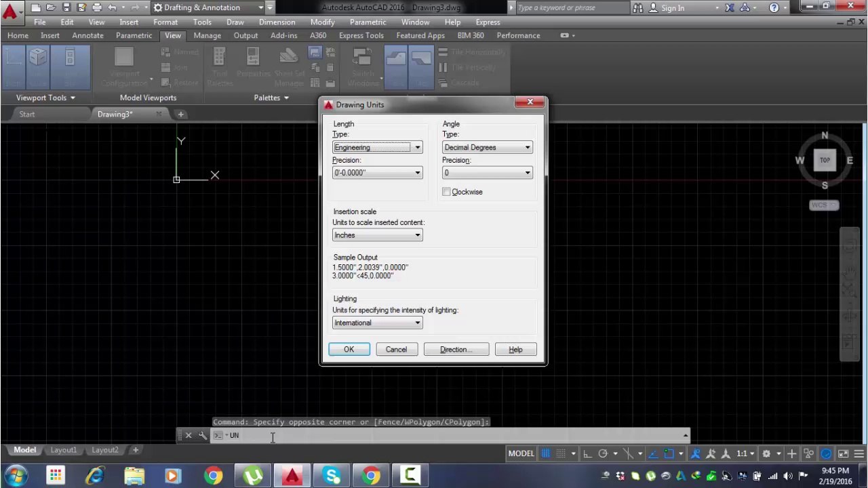Open the Angle Precision dropdown
The width and height of the screenshot is (868, 488).
[488, 173]
